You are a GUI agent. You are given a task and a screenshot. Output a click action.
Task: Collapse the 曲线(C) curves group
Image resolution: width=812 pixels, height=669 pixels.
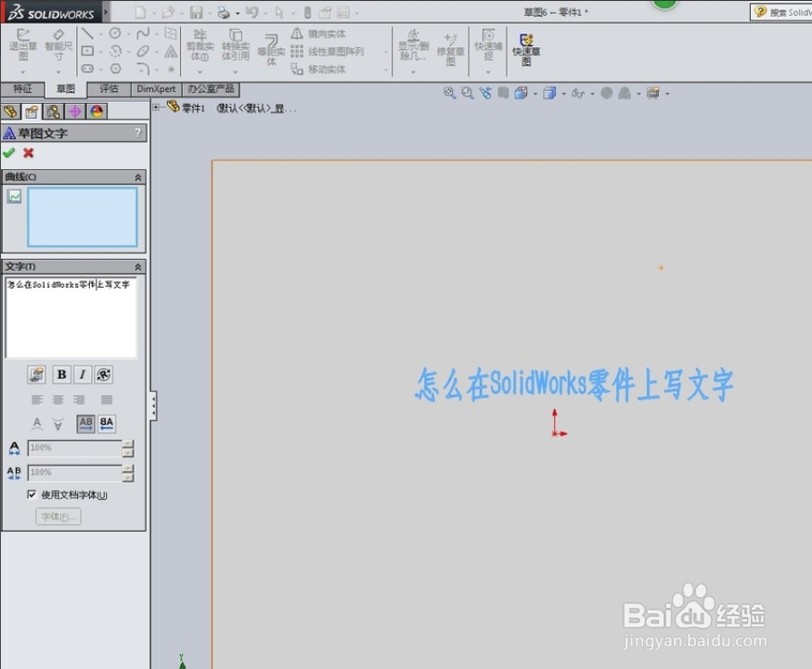coord(136,175)
